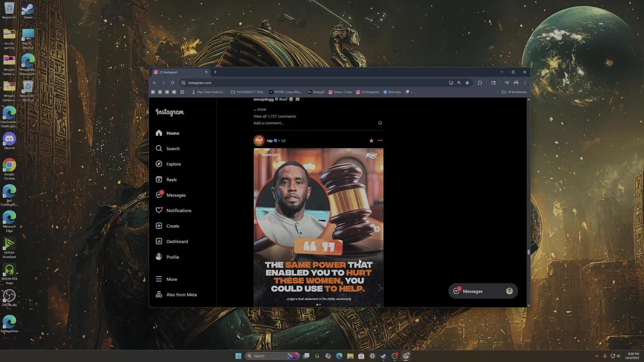644x362 pixels.
Task: View site information icon in address bar
Action: pyautogui.click(x=184, y=83)
